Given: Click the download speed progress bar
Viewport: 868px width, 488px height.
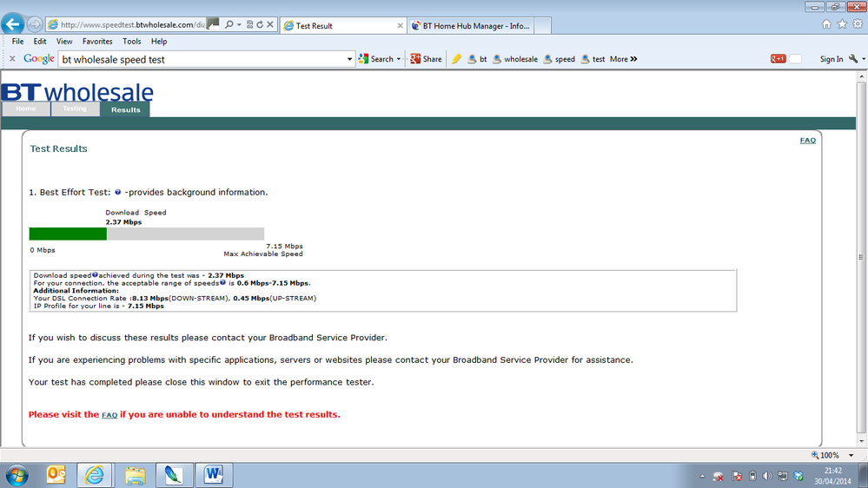Looking at the screenshot, I should pyautogui.click(x=147, y=234).
